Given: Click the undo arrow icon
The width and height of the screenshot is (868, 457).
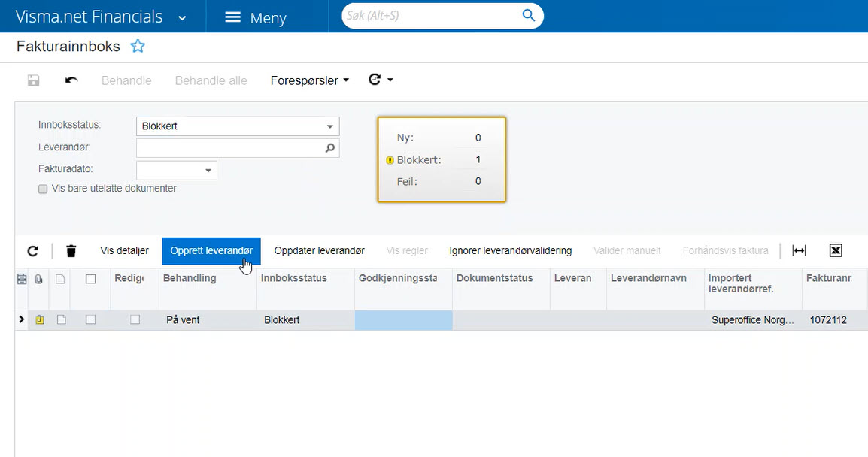Looking at the screenshot, I should (71, 80).
